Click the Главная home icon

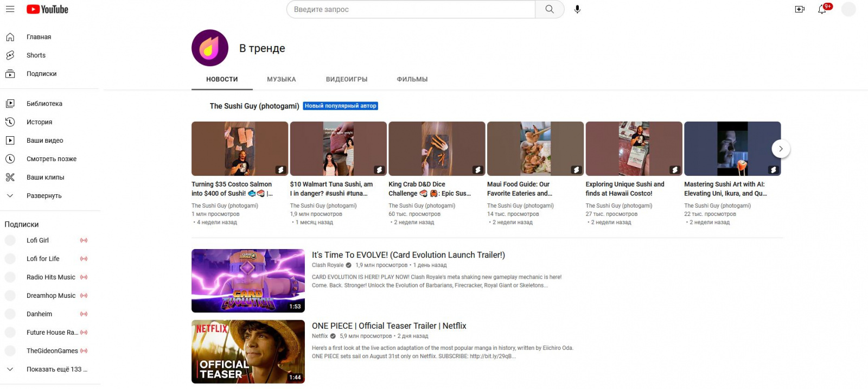point(10,37)
